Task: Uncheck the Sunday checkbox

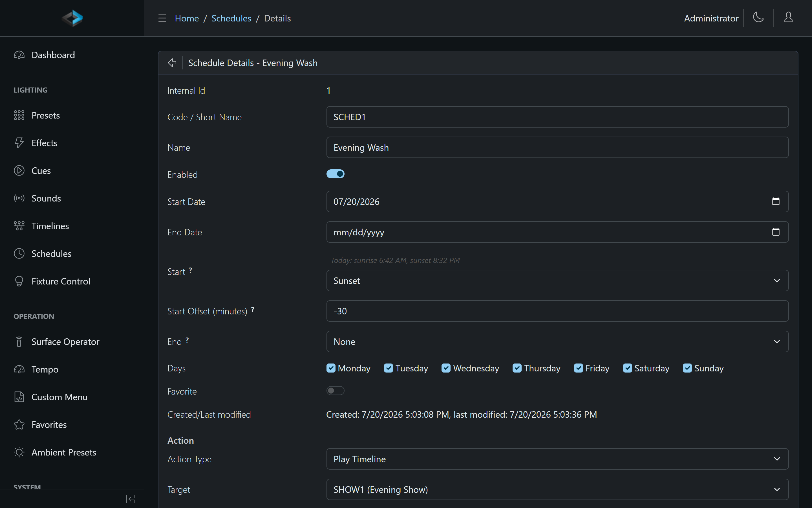Action: (x=687, y=368)
